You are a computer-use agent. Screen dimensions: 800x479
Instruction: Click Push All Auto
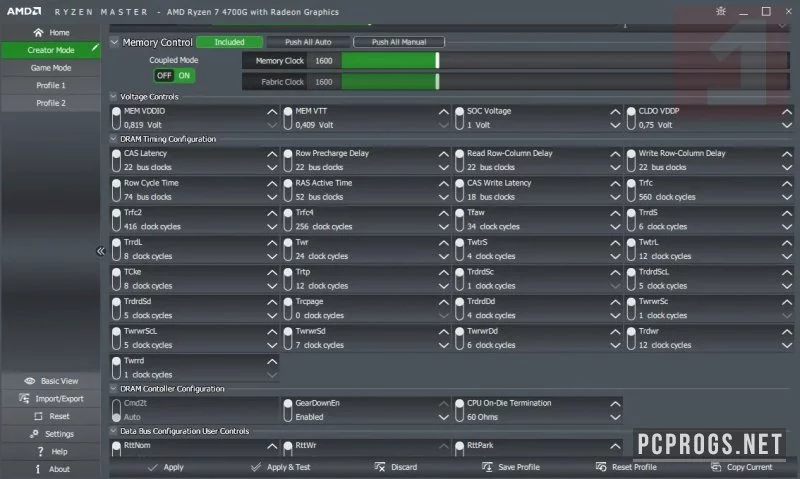coord(308,42)
